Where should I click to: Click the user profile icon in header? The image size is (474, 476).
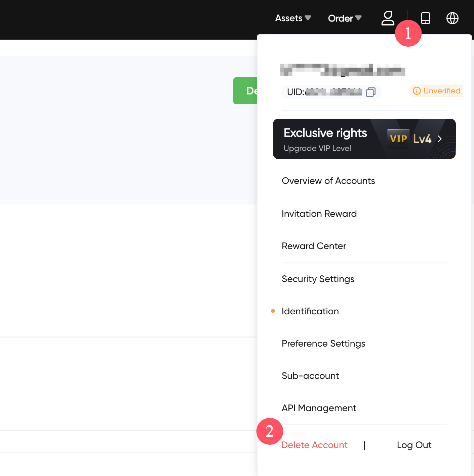click(x=388, y=18)
